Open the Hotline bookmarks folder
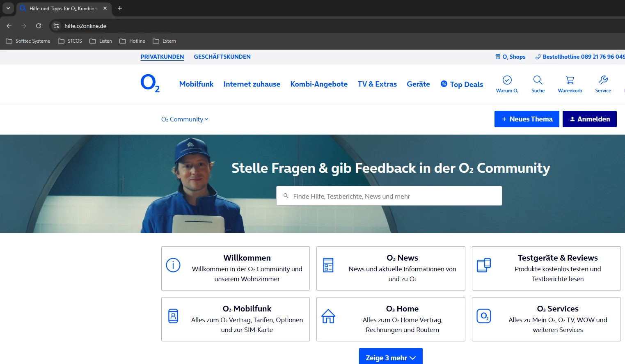This screenshot has width=625, height=364. pos(132,41)
